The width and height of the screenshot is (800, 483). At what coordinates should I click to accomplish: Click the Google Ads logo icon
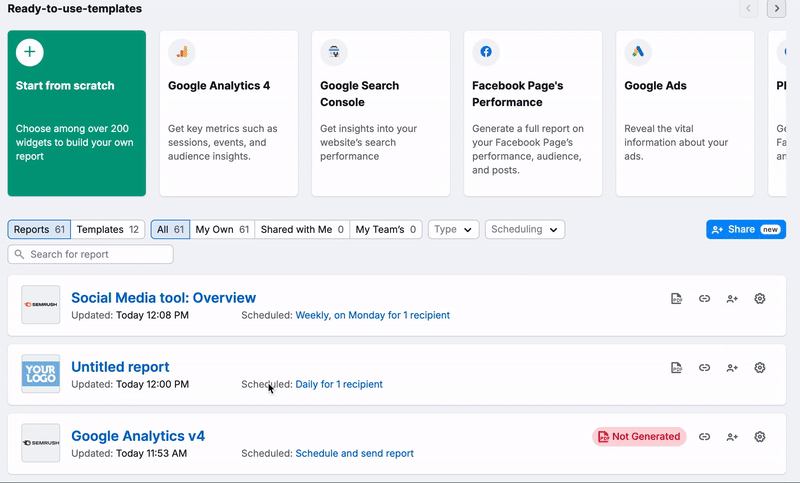click(638, 52)
